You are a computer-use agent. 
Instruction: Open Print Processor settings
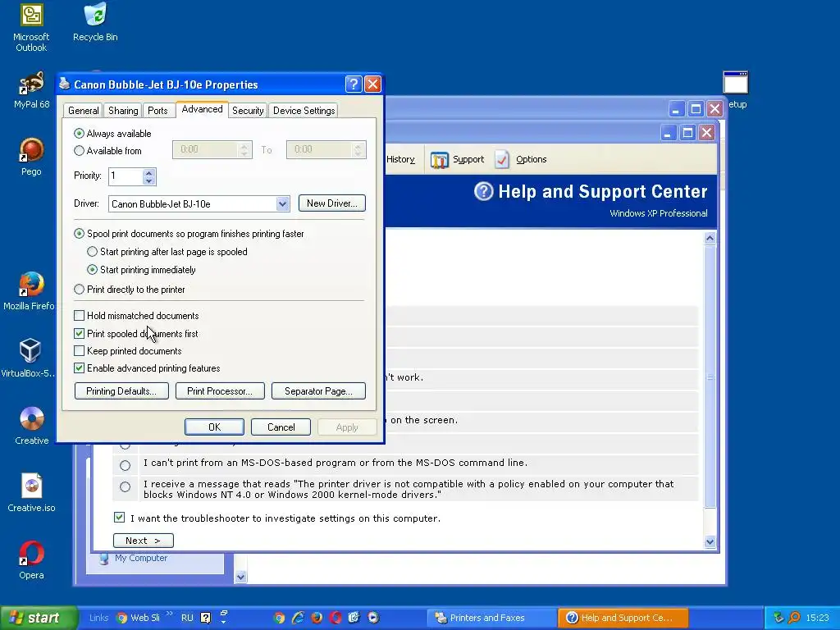click(x=220, y=391)
